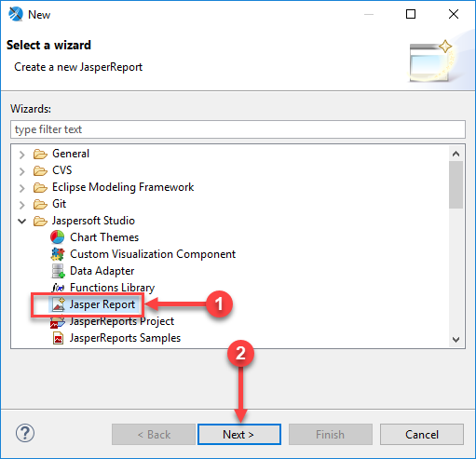476x459 pixels.
Task: Click the Jaspersoft Studio folder icon
Action: coord(40,221)
